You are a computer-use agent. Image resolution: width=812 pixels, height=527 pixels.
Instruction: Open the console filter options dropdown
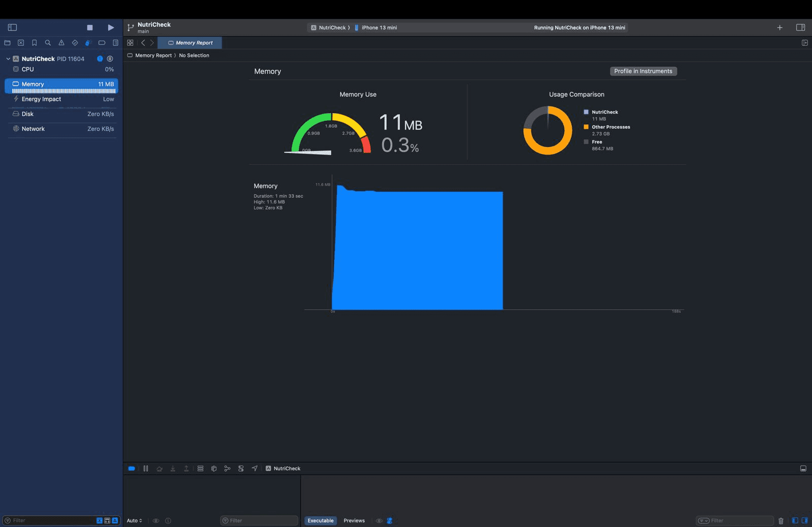point(703,521)
